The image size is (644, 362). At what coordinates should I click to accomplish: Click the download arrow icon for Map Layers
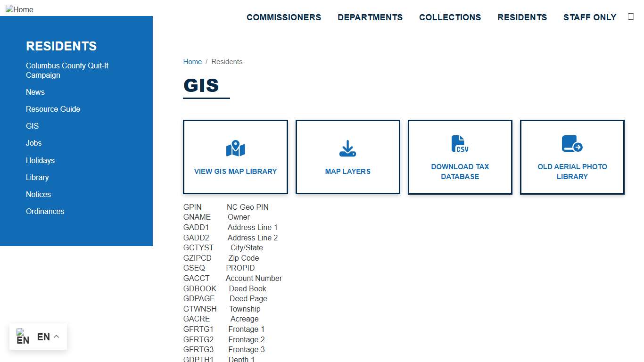click(x=347, y=148)
